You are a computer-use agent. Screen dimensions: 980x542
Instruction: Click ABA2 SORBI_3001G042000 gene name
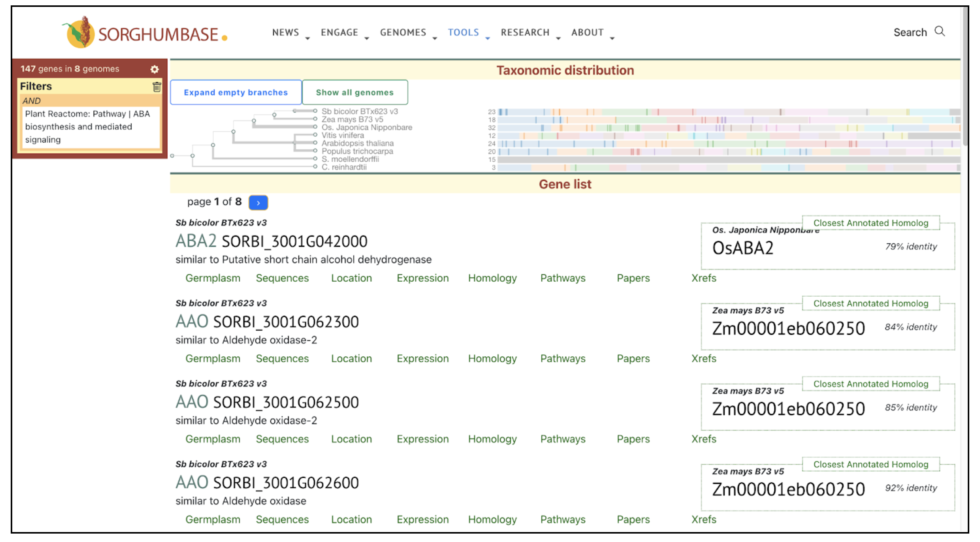[271, 241]
